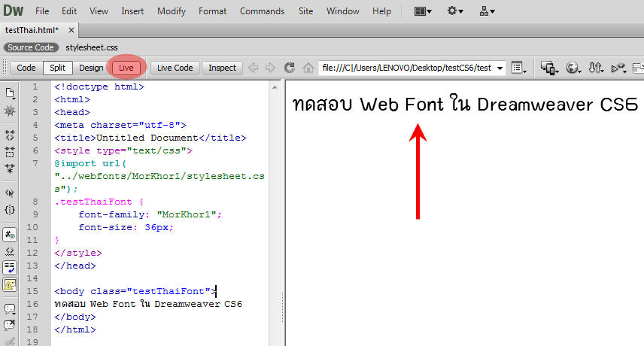Click the Forward navigation arrow
Screen dimensions: 644x346
pos(270,68)
